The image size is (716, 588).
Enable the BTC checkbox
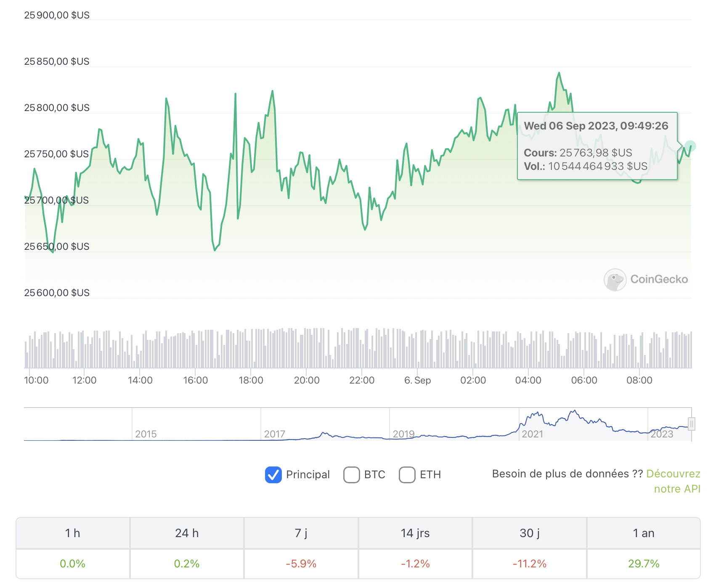pos(352,475)
